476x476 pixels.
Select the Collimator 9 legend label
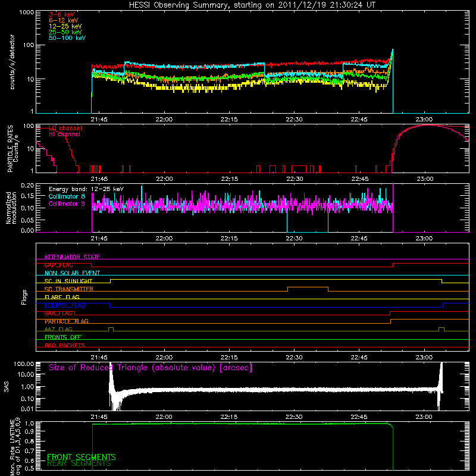tap(67, 203)
